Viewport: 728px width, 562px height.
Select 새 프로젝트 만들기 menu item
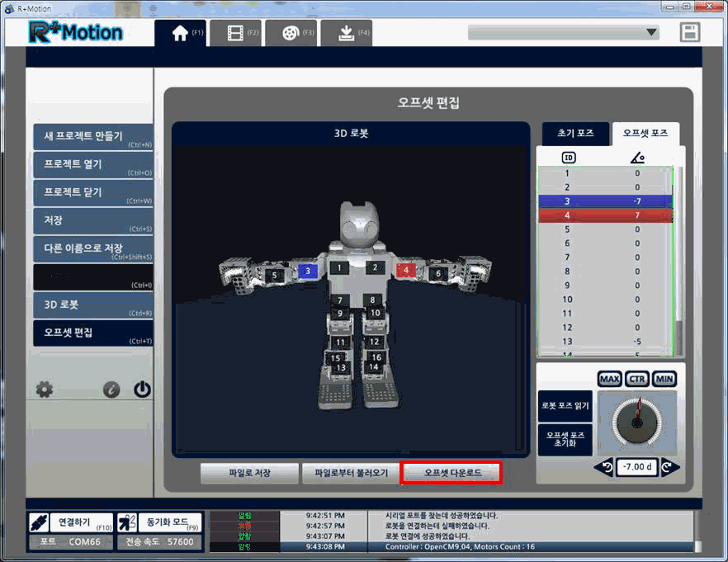[92, 137]
